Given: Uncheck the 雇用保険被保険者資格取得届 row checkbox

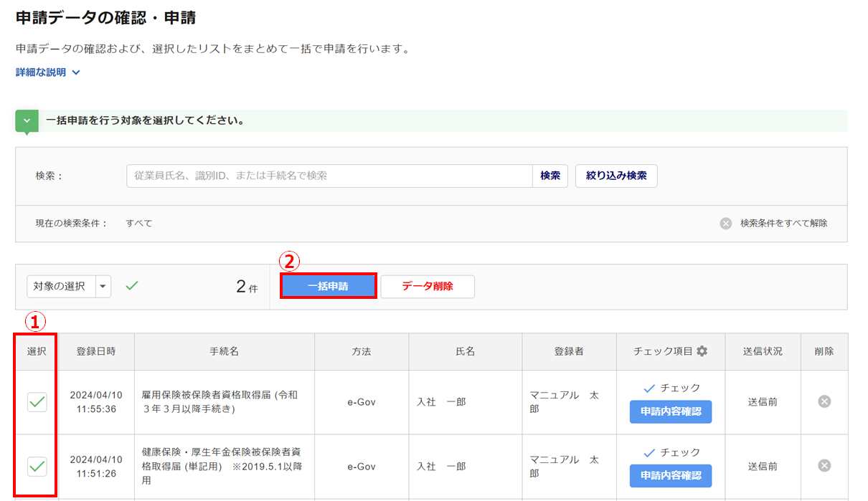Looking at the screenshot, I should 37,402.
